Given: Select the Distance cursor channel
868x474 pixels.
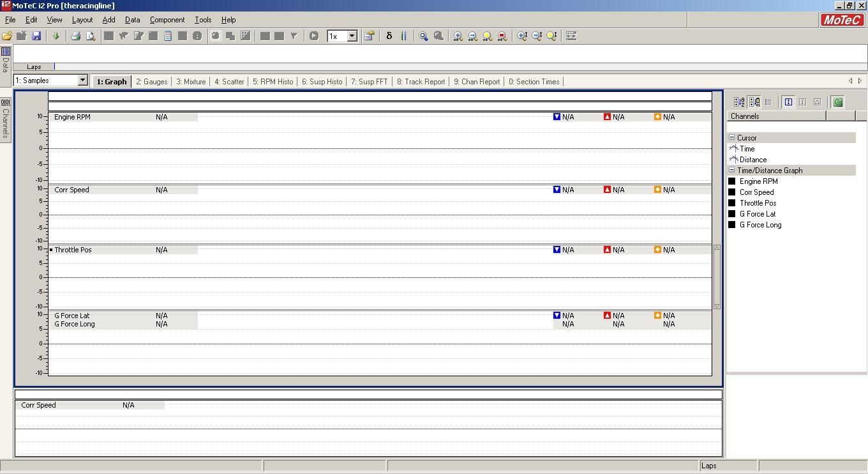Looking at the screenshot, I should 753,160.
